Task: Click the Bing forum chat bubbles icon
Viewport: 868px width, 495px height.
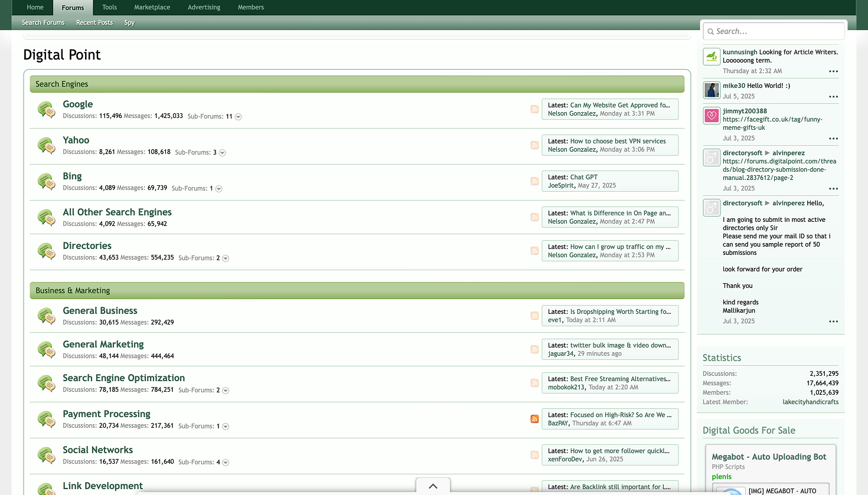Action: coord(47,182)
